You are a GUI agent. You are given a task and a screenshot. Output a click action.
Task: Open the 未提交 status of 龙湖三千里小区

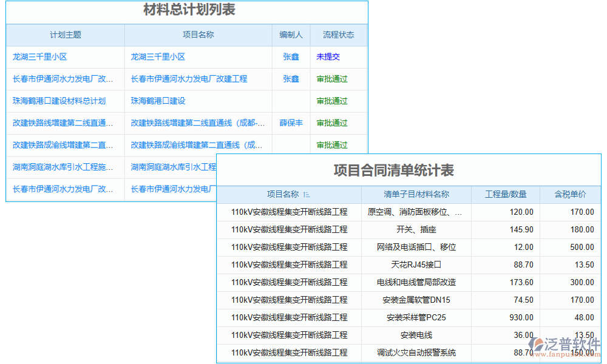pyautogui.click(x=322, y=57)
